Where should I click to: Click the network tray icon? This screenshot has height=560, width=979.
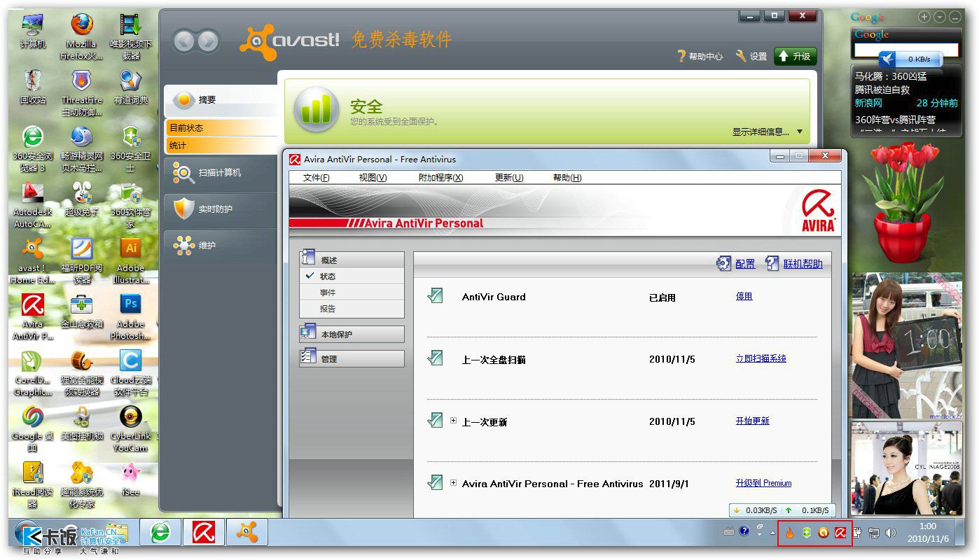click(x=874, y=533)
